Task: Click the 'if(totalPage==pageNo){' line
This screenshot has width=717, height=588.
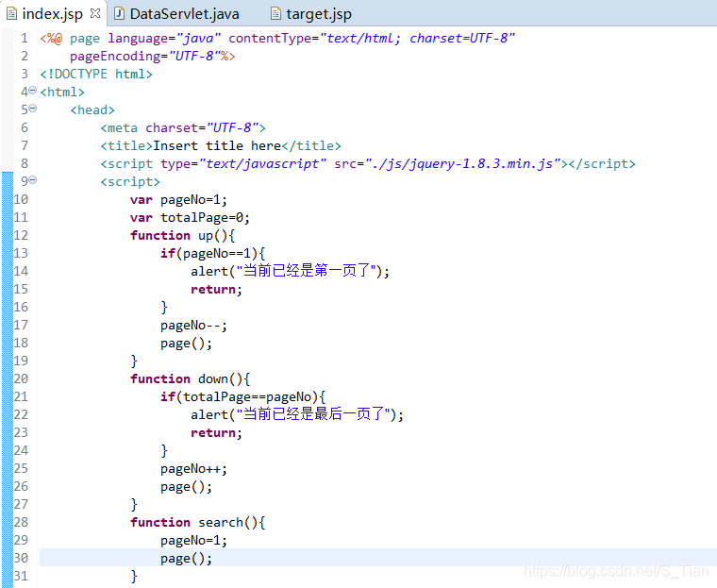Action: point(242,396)
